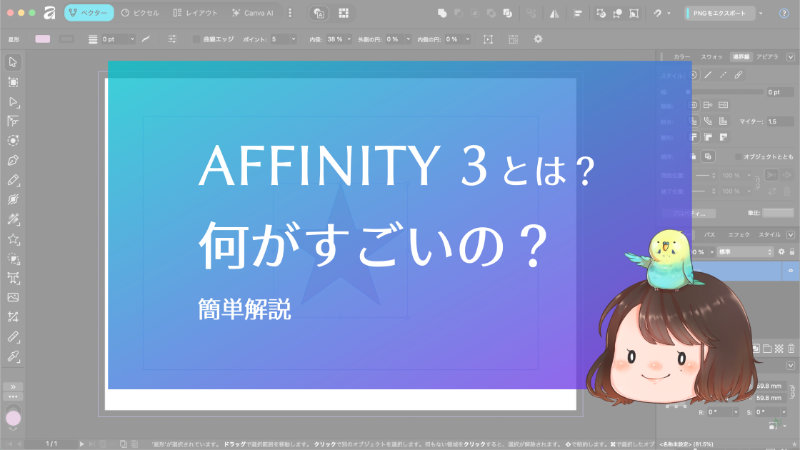Click the Affinity logo icon
Screen dimensions: 800x450
pyautogui.click(x=49, y=13)
